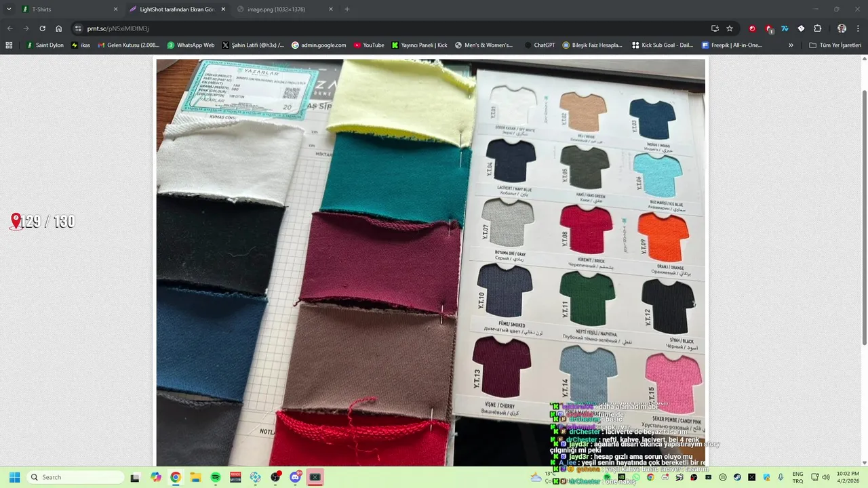
Task: Open the Extensions puzzle menu
Action: (x=817, y=28)
